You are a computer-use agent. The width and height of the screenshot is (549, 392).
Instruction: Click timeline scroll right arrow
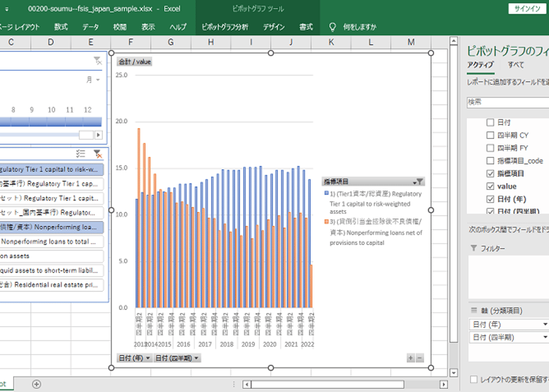click(99, 135)
